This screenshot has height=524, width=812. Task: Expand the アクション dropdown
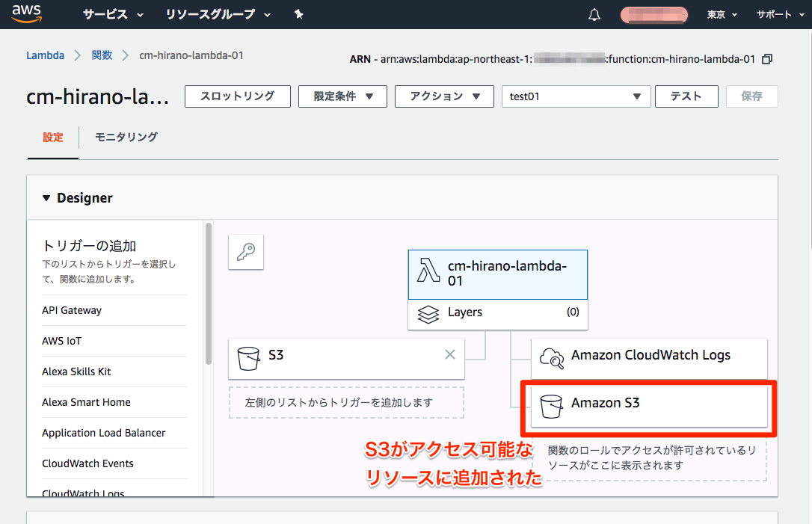[x=444, y=96]
